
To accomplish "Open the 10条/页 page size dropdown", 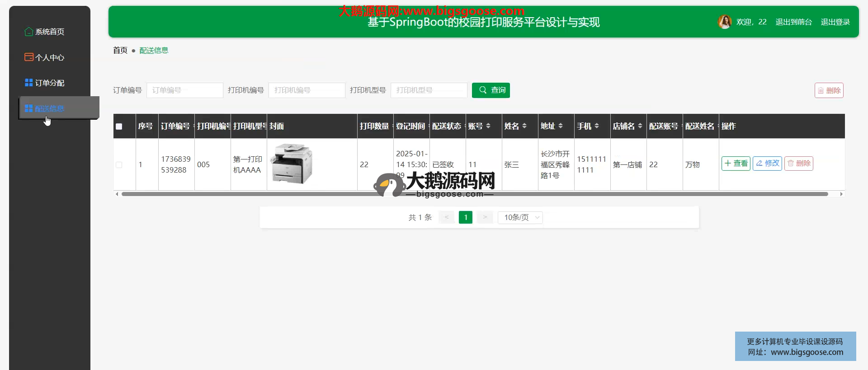I will click(520, 218).
